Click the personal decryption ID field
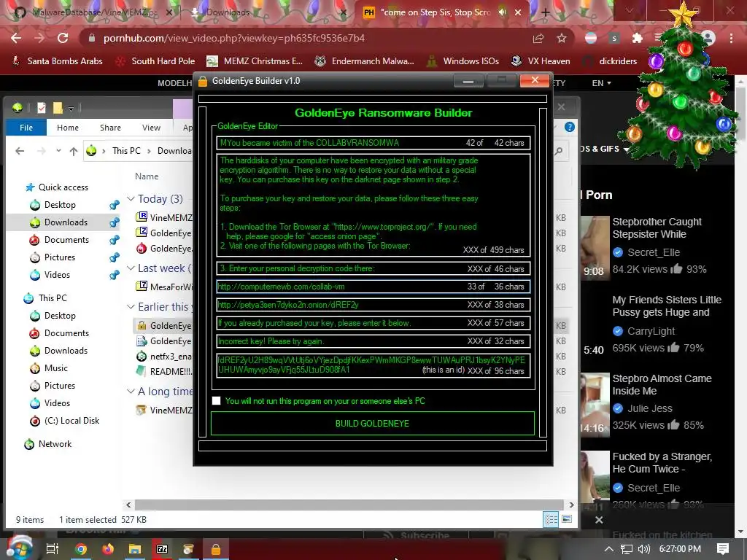The height and width of the screenshot is (560, 747). (x=373, y=365)
